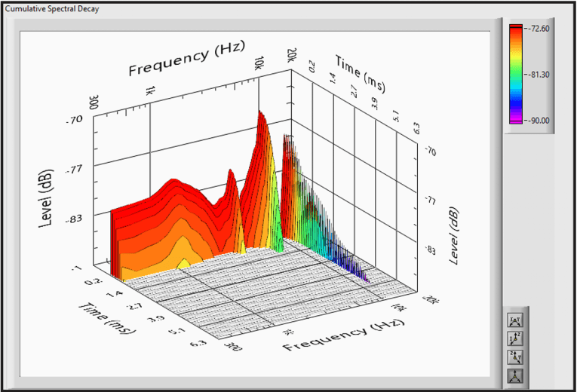Click the red marker atop the color ramp
Image resolution: width=577 pixels, height=392 pixels.
point(517,26)
